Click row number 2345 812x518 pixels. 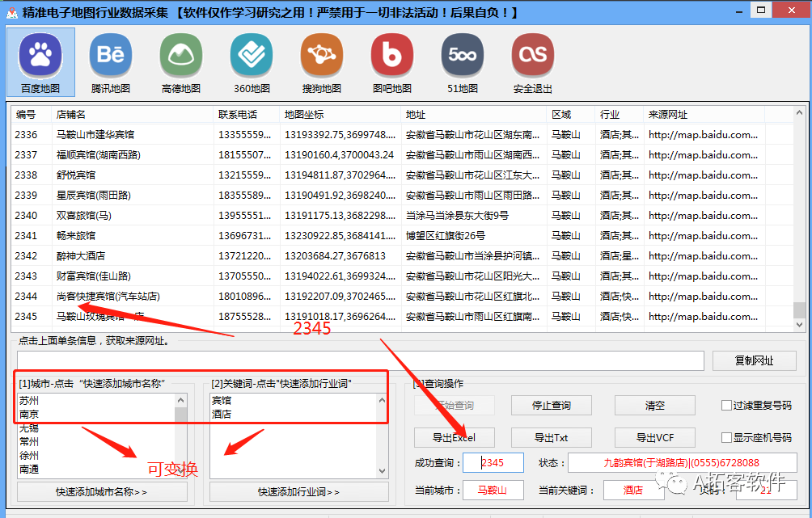(26, 316)
